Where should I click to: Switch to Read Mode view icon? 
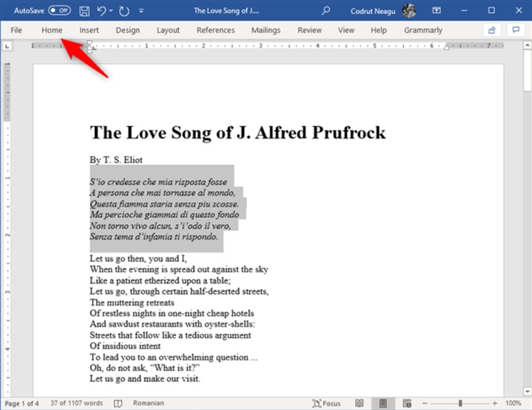359,403
